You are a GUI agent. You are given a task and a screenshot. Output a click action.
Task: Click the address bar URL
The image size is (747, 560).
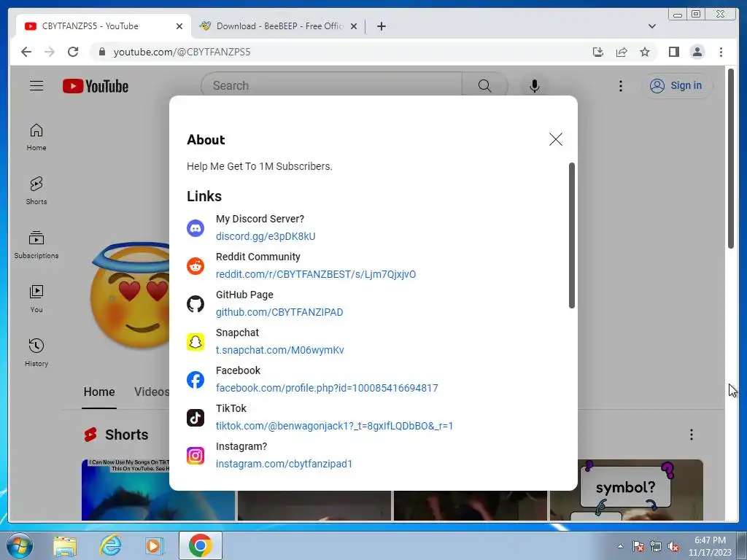182,52
